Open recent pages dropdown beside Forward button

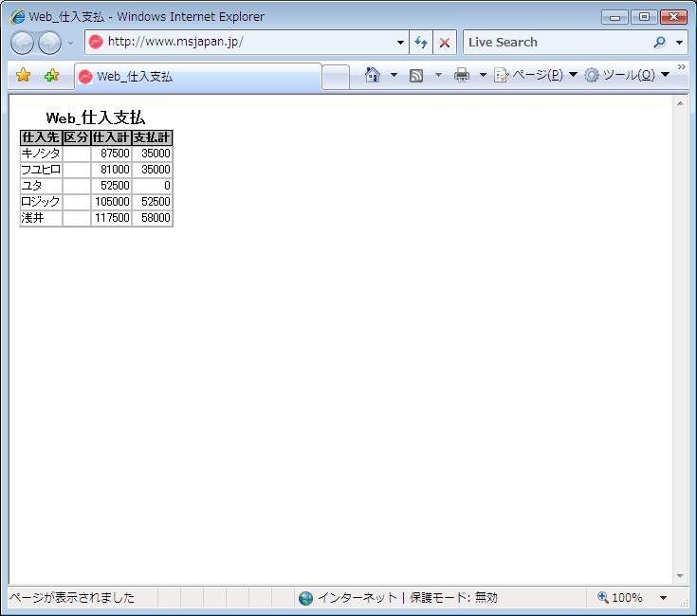pos(70,43)
